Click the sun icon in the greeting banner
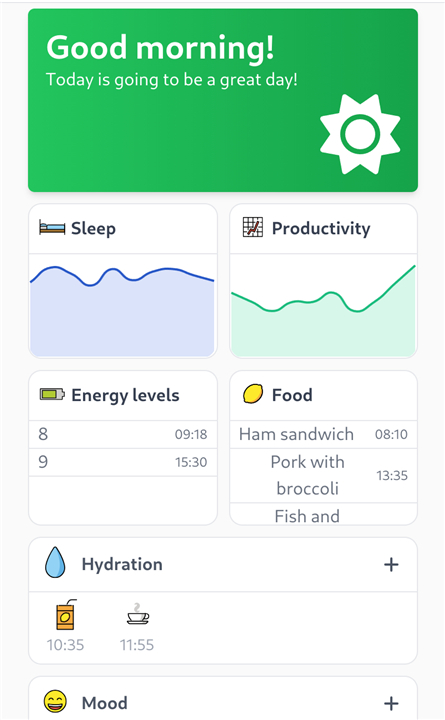This screenshot has height=720, width=445. [360, 135]
